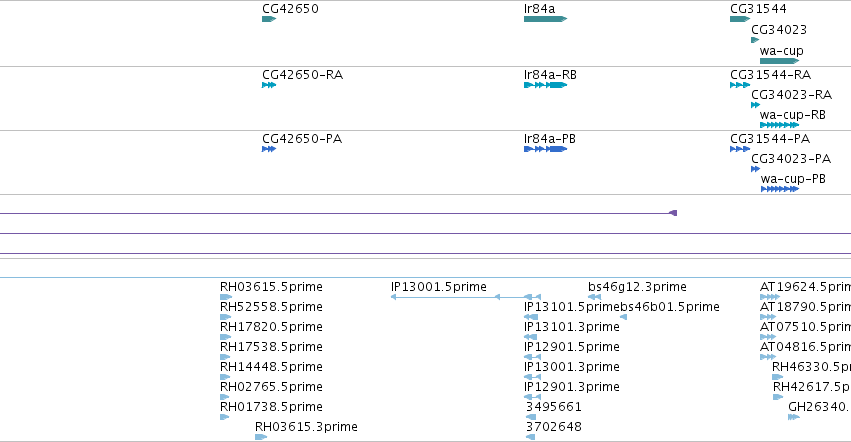Image resolution: width=851 pixels, height=442 pixels.
Task: Select the IP13001.3prime EST
Action: (532, 377)
